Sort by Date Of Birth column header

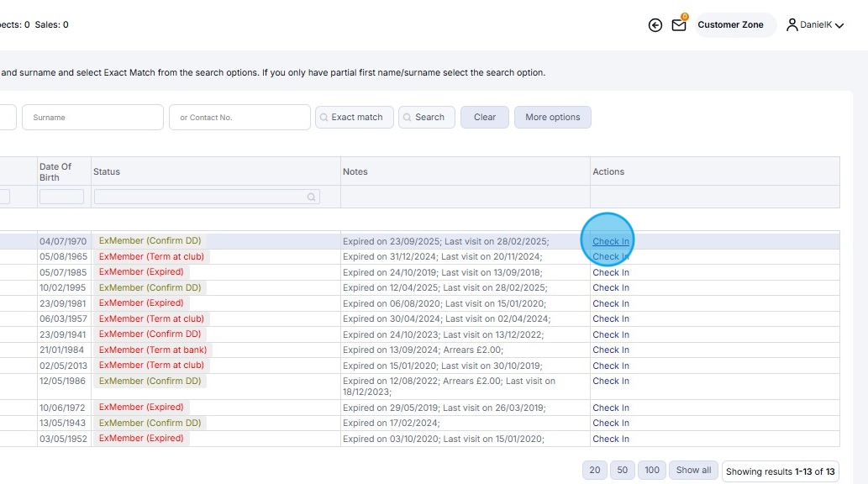click(x=55, y=171)
